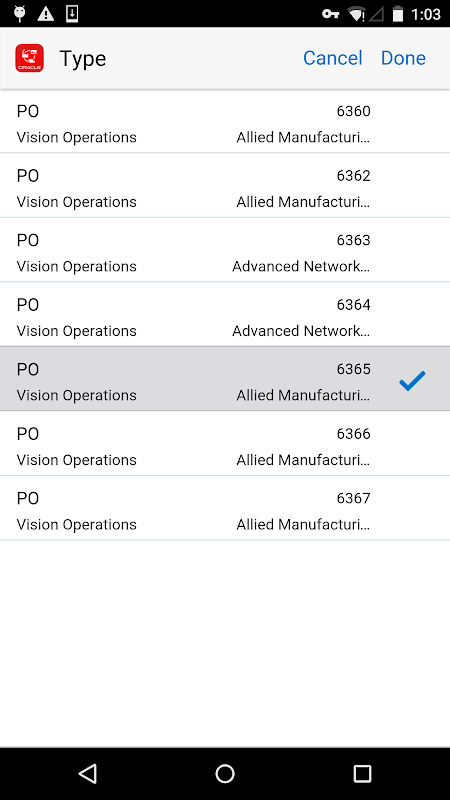Viewport: 450px width, 800px height.
Task: Tap the Wi-Fi signal status icon
Action: pos(356,14)
